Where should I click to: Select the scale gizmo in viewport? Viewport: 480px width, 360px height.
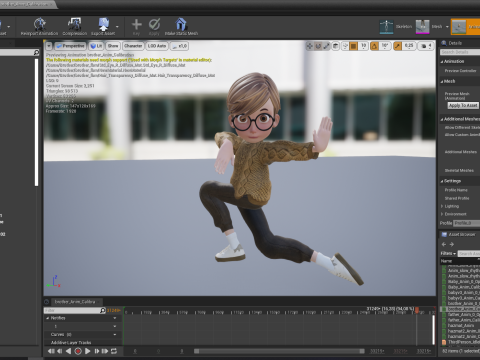point(327,46)
